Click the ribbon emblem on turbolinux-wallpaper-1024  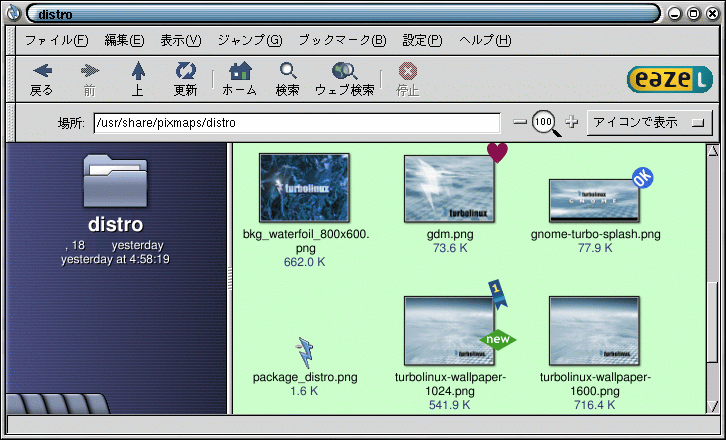coord(497,294)
